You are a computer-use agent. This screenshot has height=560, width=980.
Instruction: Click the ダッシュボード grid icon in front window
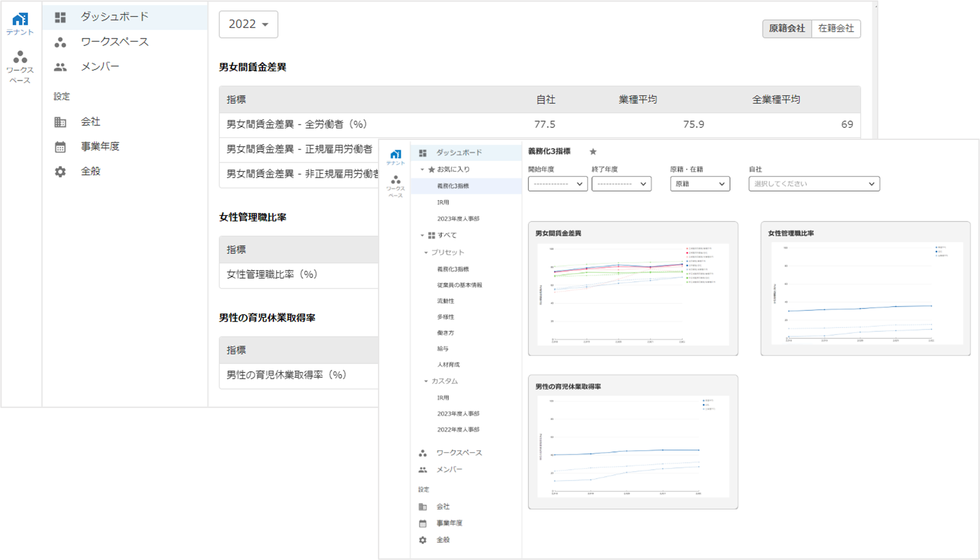pos(423,153)
